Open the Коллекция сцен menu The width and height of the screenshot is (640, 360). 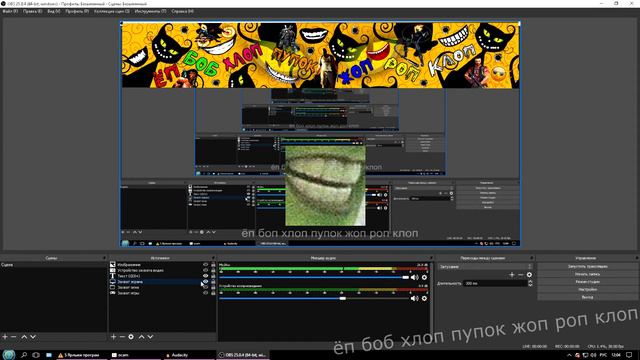coord(112,11)
